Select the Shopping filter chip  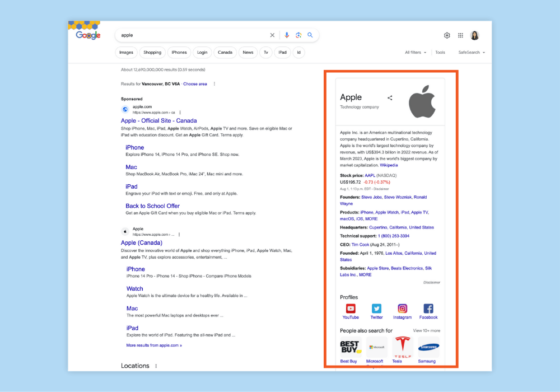152,53
